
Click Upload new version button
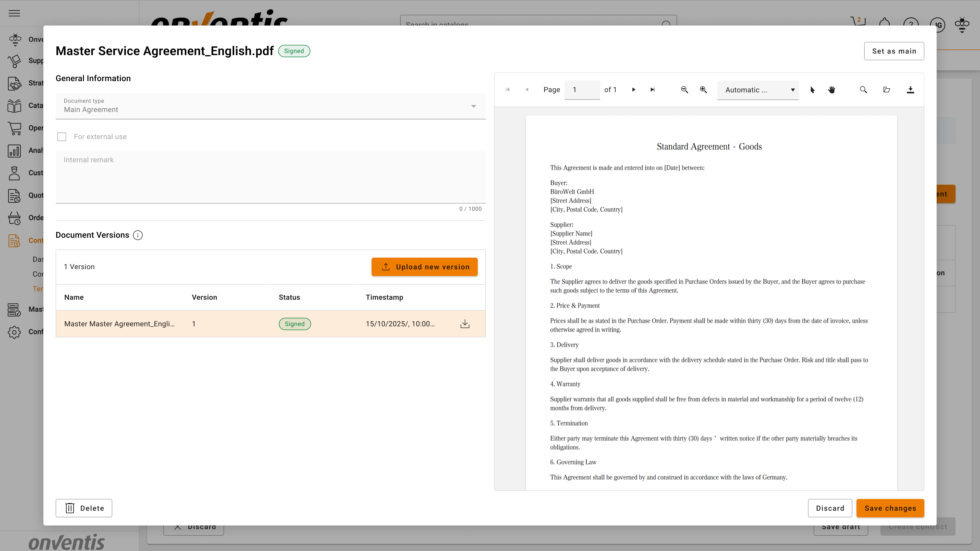coord(424,267)
